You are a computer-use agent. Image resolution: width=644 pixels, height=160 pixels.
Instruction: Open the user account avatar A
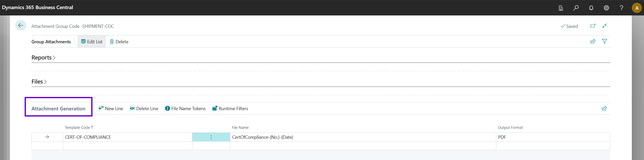637,8
